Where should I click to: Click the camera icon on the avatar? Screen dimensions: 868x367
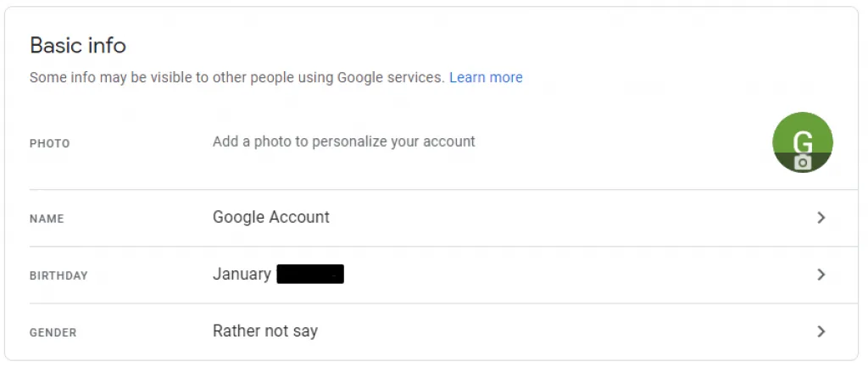(x=803, y=162)
